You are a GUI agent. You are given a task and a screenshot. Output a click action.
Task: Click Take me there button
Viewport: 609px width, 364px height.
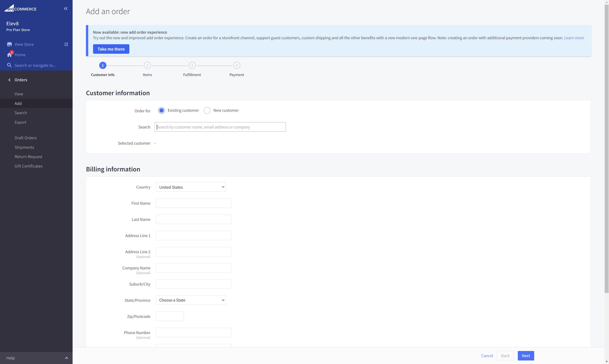tap(111, 49)
